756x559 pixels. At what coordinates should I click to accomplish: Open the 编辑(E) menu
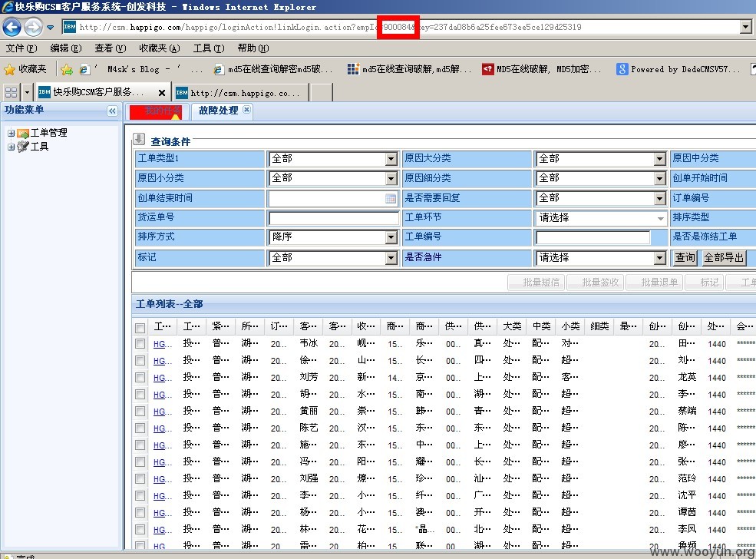coord(66,48)
